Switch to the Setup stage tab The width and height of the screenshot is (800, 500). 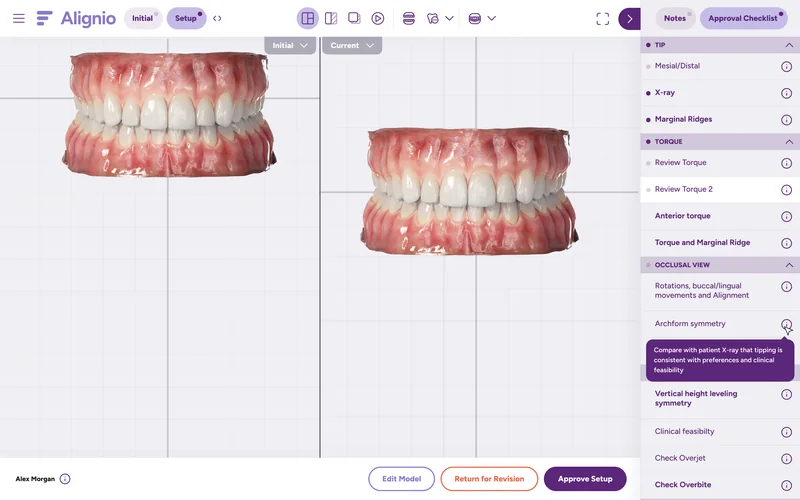click(186, 18)
